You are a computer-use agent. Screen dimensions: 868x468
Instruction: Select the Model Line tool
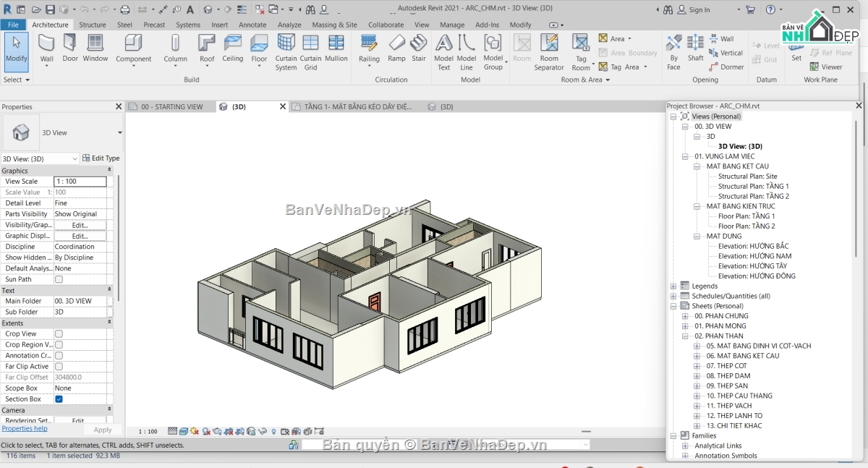coord(467,52)
